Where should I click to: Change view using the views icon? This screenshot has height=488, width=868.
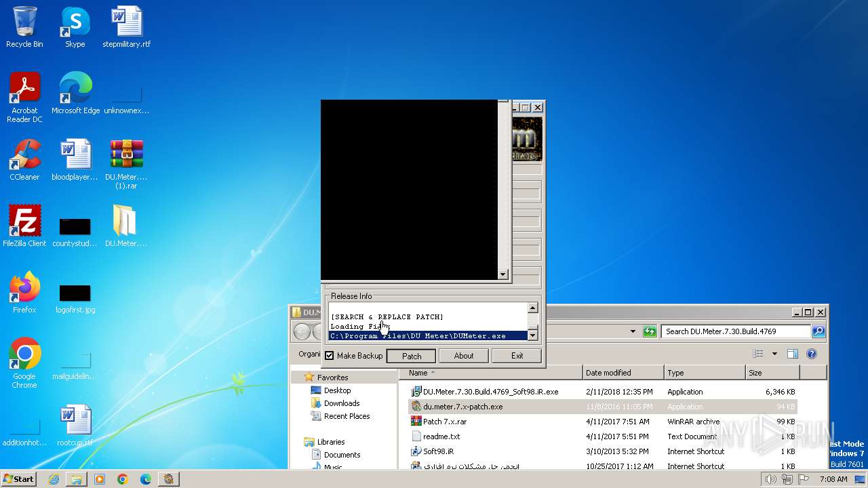click(757, 354)
